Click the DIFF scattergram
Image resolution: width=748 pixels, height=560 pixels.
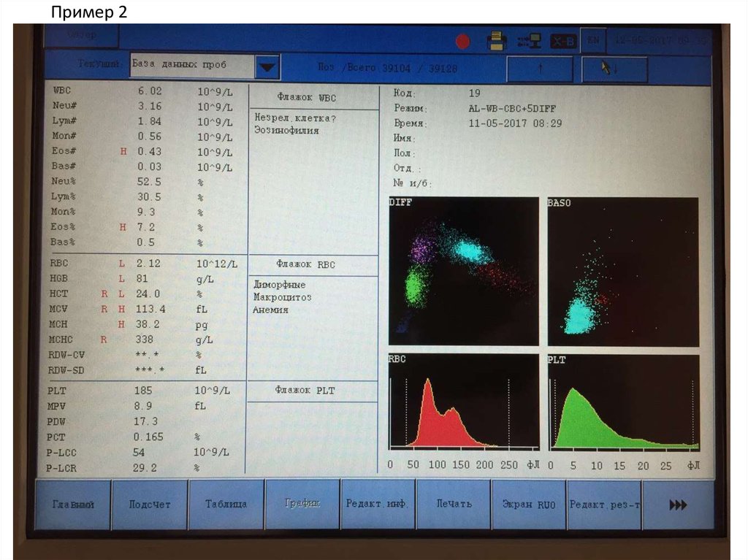pos(464,271)
